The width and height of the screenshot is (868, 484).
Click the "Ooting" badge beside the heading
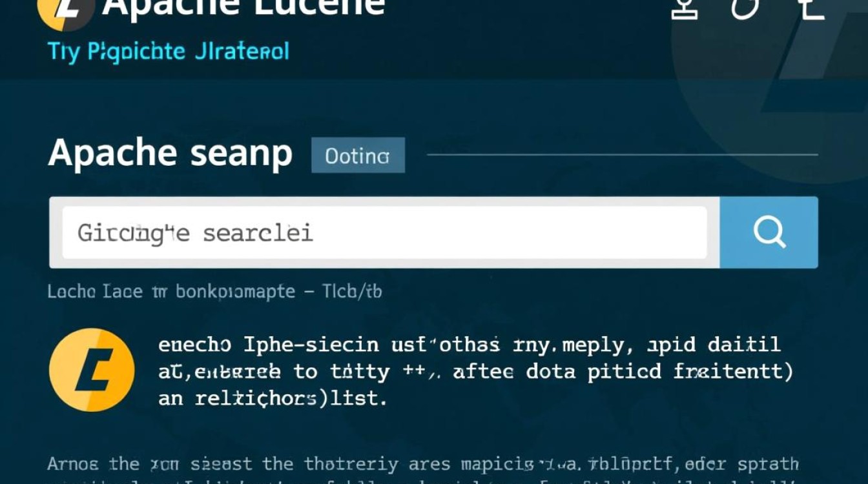pyautogui.click(x=358, y=156)
